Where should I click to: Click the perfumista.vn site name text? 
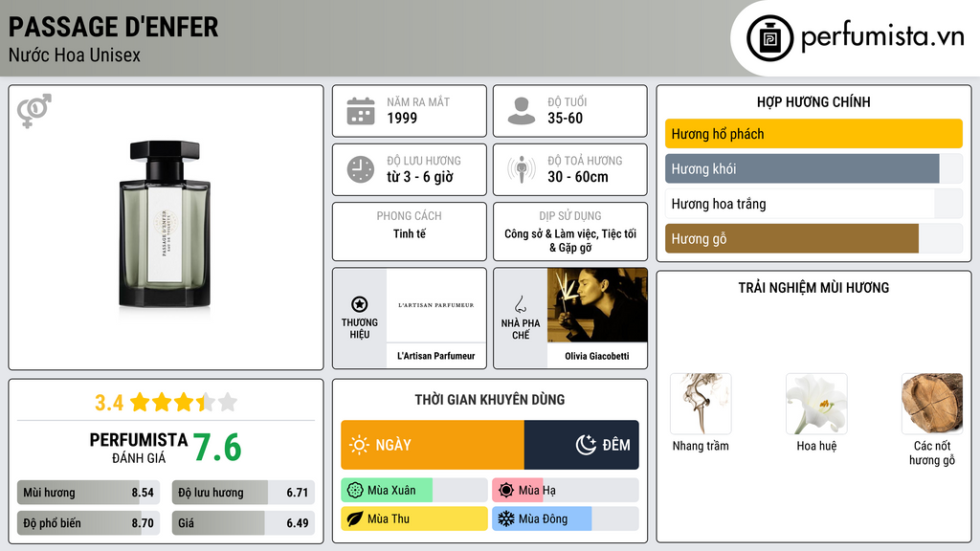point(882,37)
